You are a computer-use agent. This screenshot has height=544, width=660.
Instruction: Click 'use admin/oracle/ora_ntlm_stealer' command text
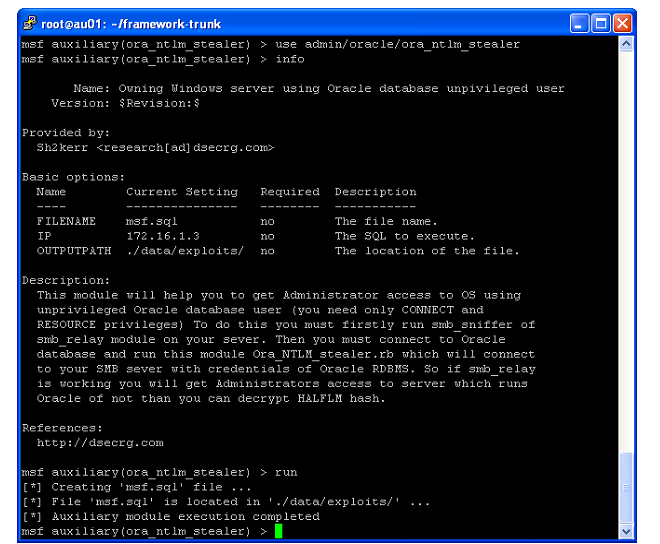tap(398, 45)
